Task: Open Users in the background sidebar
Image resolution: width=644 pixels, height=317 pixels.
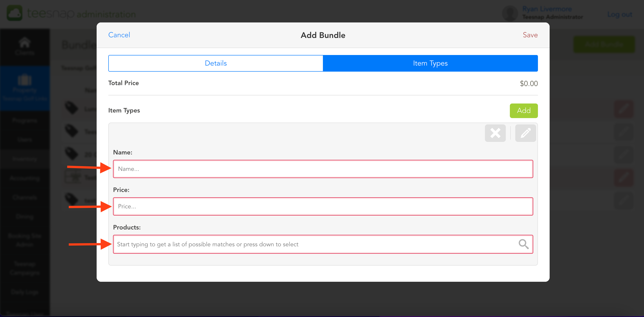Action: pyautogui.click(x=24, y=139)
